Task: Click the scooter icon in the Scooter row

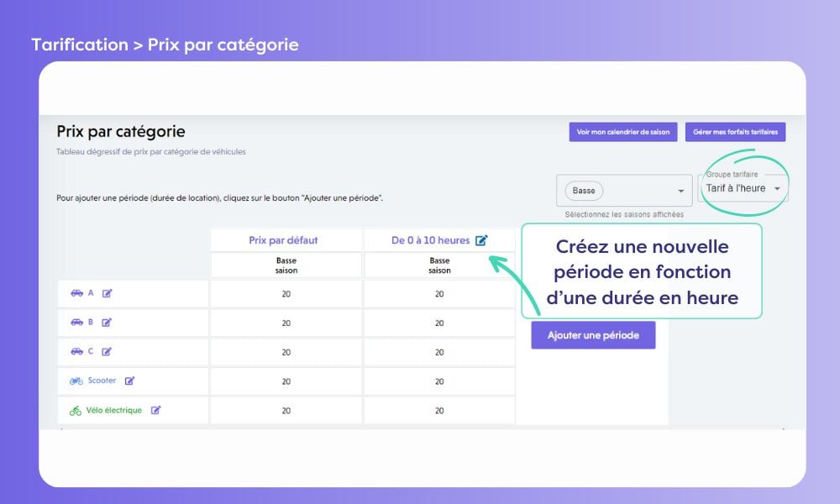Action: coord(76,381)
